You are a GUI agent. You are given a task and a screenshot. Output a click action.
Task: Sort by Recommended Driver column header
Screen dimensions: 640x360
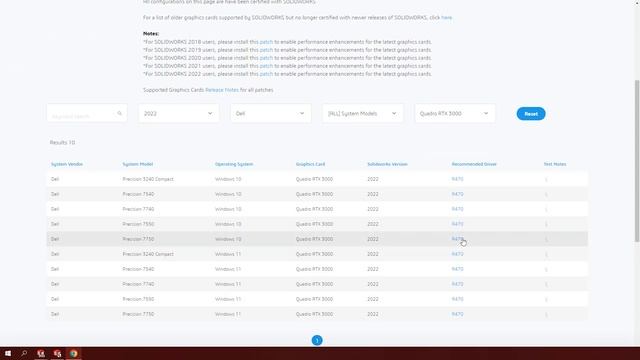point(474,164)
